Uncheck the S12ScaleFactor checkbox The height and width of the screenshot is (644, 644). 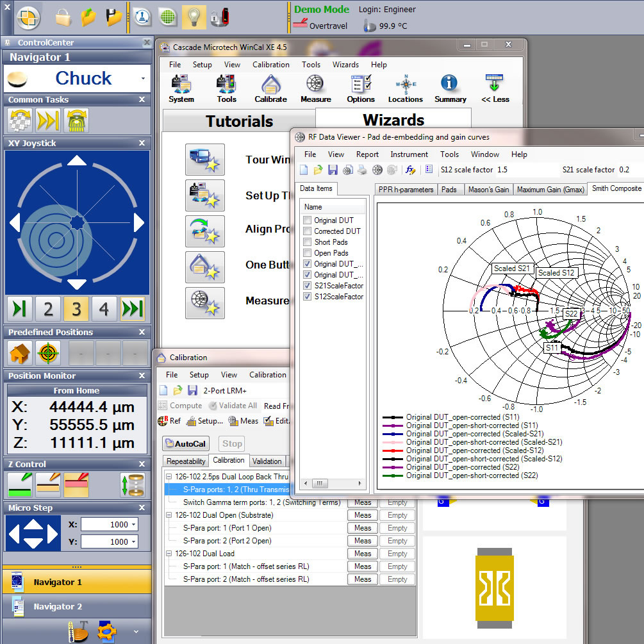pyautogui.click(x=307, y=297)
